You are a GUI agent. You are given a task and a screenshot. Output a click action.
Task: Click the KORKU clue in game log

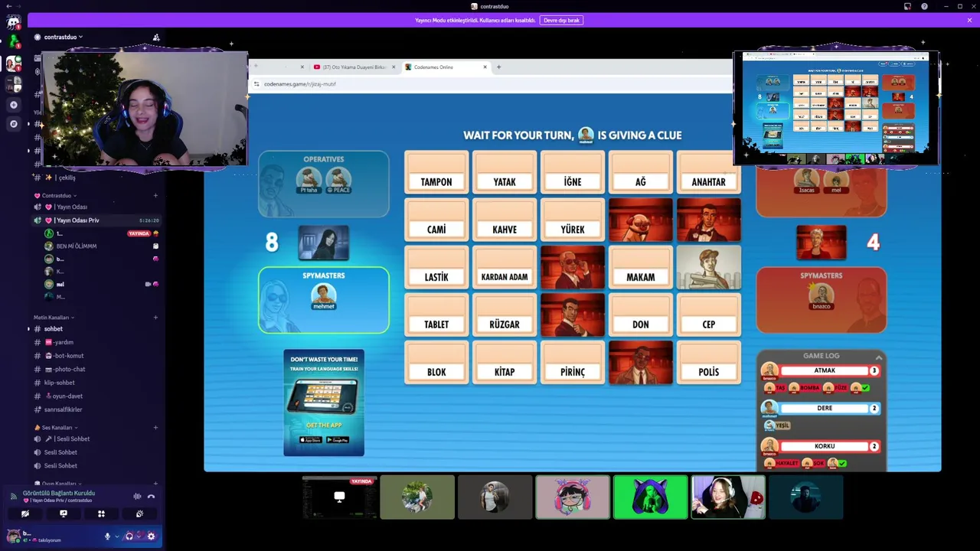coord(825,445)
